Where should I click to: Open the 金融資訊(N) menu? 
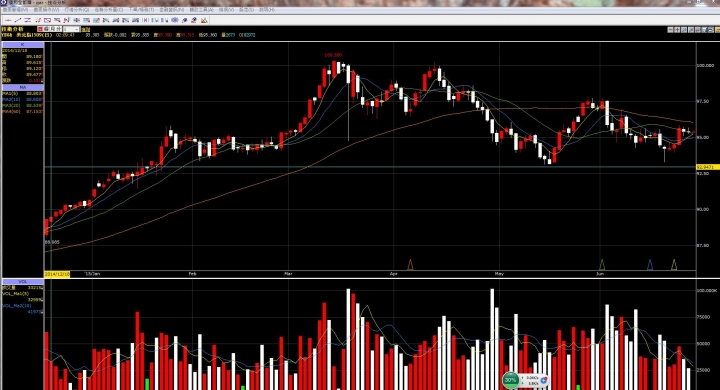click(172, 10)
